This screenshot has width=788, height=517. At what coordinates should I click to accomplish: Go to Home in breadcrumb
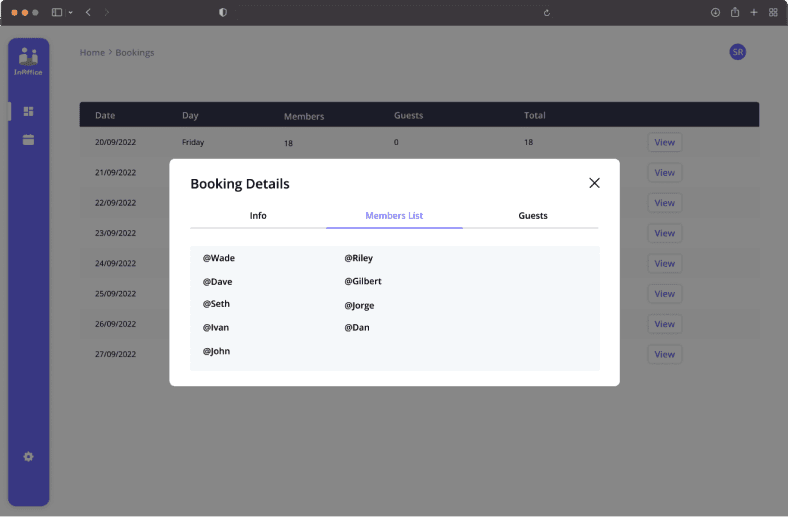click(x=92, y=52)
